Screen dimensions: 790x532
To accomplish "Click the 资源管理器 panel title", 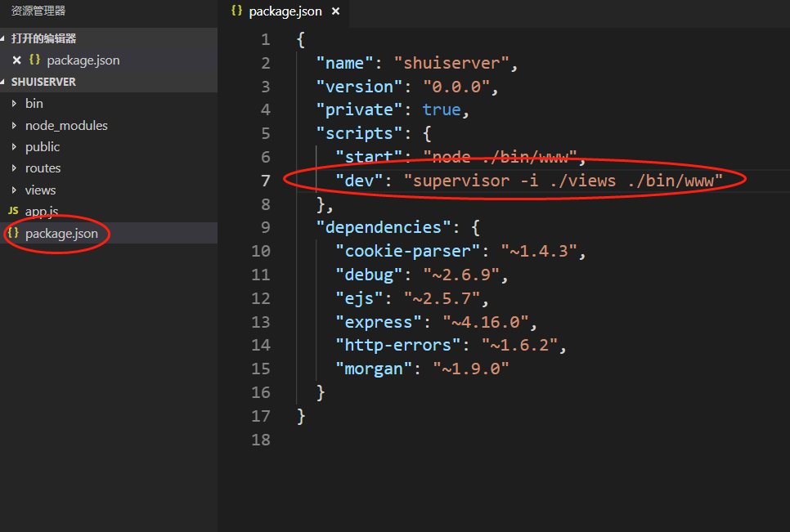I will click(x=38, y=11).
